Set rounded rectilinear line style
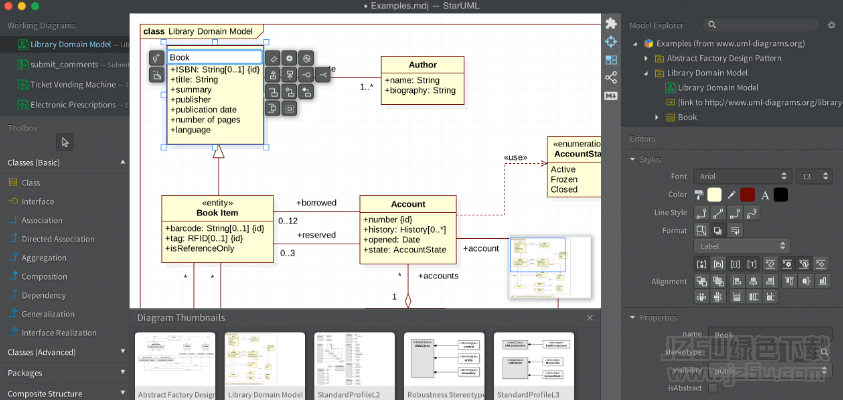Viewport: 843px width, 400px height. pyautogui.click(x=735, y=213)
